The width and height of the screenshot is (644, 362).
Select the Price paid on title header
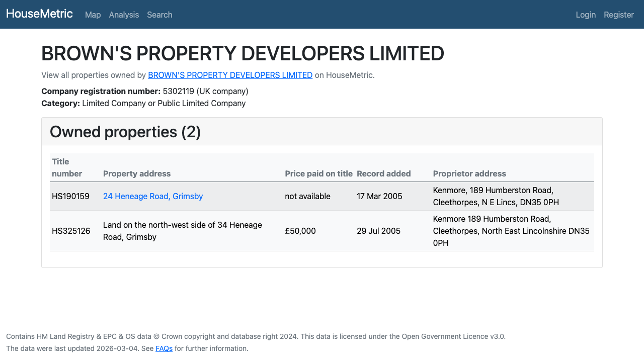(318, 173)
